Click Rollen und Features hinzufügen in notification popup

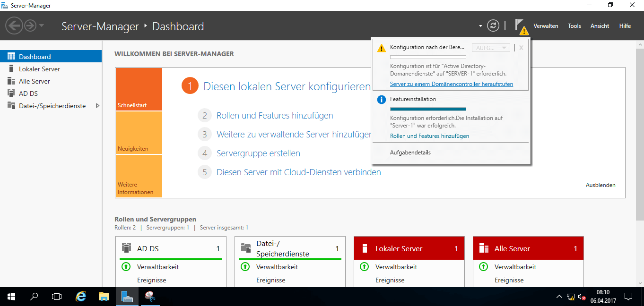tap(429, 136)
